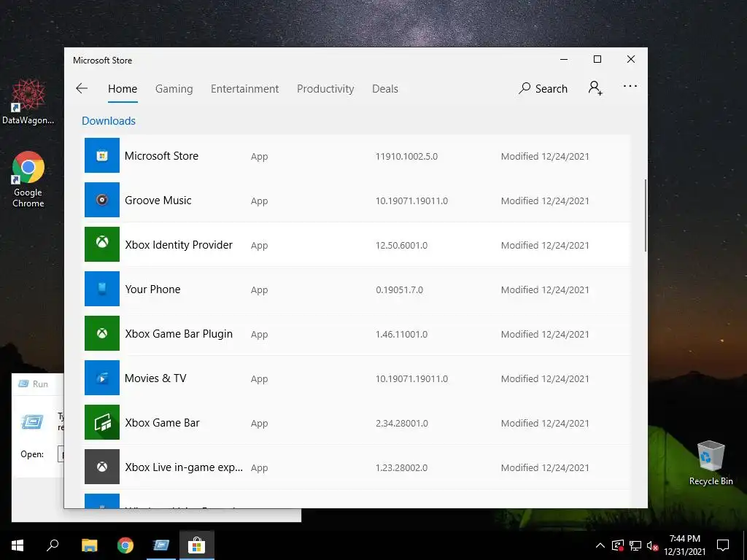Click the large Run dialog computer icon
Viewport: 747px width, 560px height.
tap(32, 422)
